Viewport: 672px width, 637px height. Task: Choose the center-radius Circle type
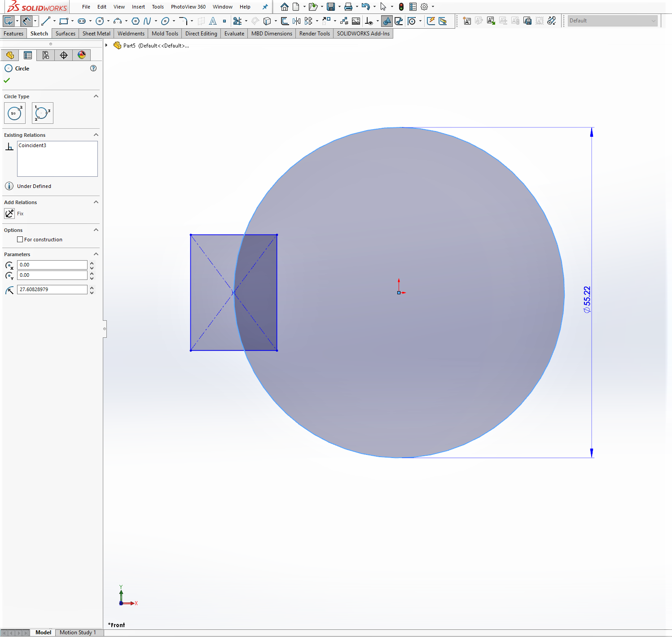point(15,113)
